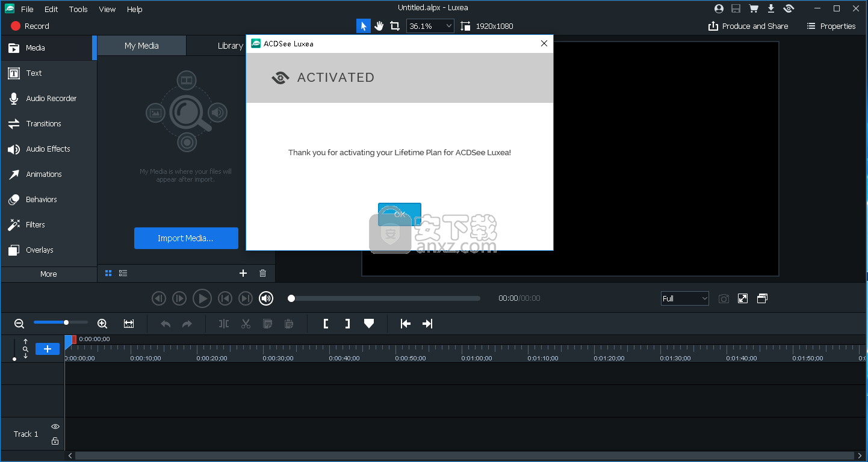The height and width of the screenshot is (462, 868).
Task: Open the ACDSee eye logo icon
Action: (789, 8)
